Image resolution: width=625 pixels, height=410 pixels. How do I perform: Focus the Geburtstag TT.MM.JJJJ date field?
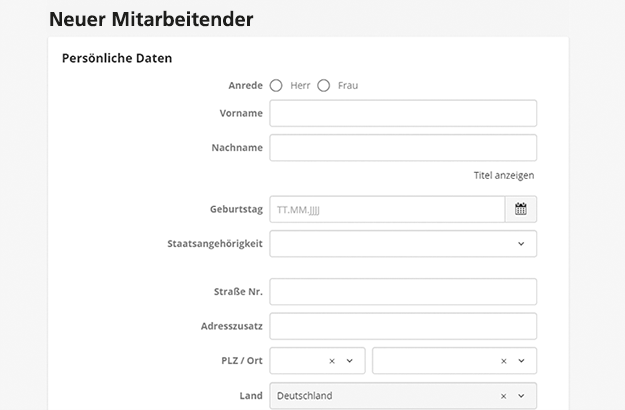click(387, 209)
